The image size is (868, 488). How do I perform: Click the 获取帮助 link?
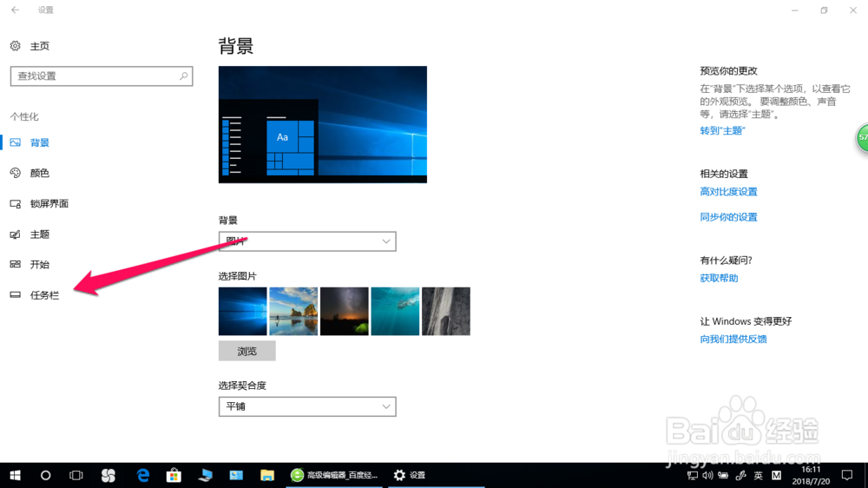[x=719, y=278]
